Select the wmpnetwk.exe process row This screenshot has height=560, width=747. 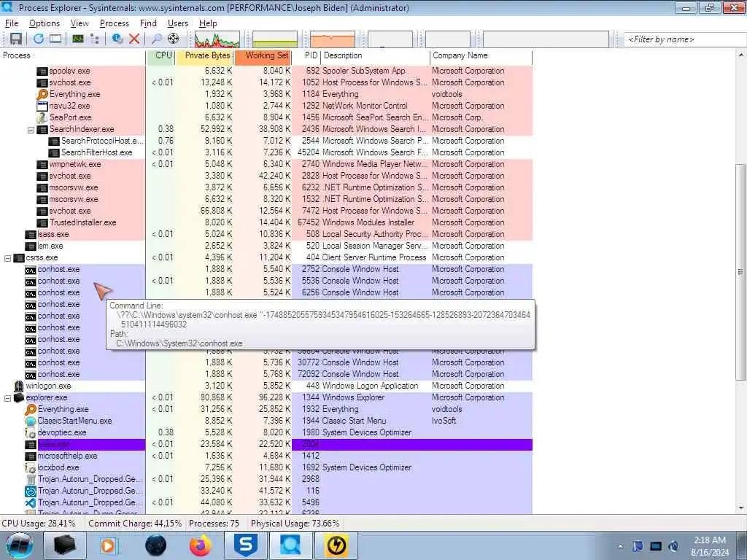tap(266, 164)
